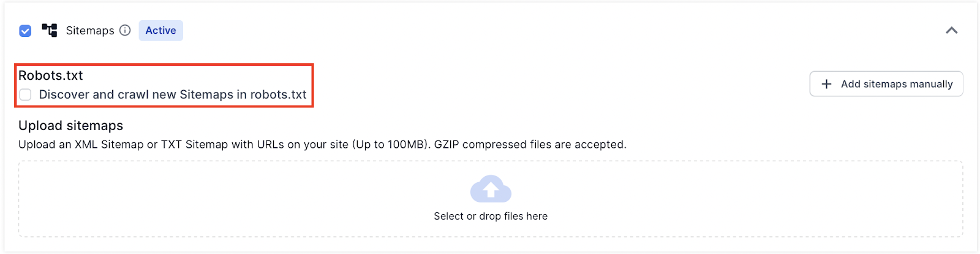980x254 pixels.
Task: Collapse the Sitemaps section with the chevron
Action: pos(951,30)
